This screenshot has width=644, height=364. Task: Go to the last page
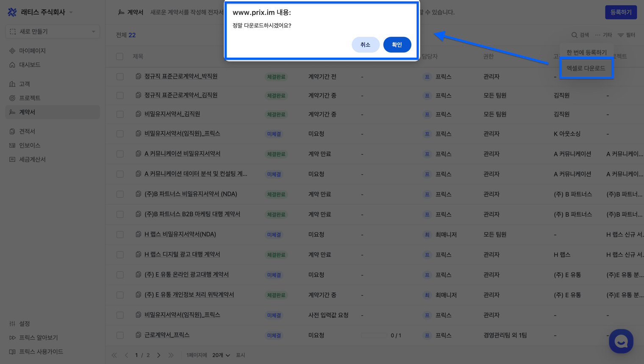(171, 355)
